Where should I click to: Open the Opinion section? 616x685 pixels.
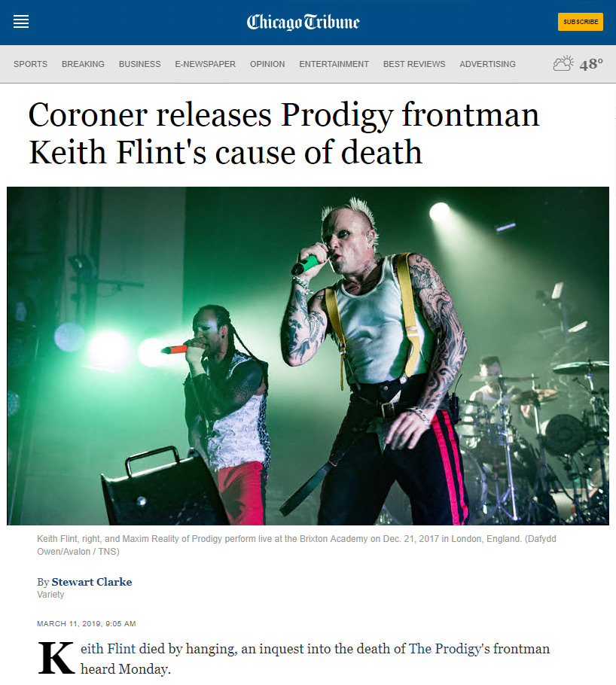point(267,64)
